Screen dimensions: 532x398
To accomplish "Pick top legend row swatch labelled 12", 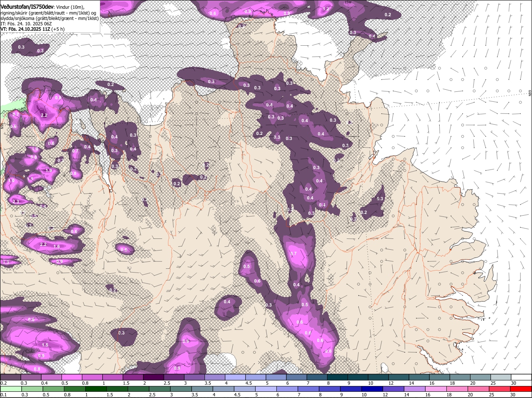I will pyautogui.click(x=399, y=377).
